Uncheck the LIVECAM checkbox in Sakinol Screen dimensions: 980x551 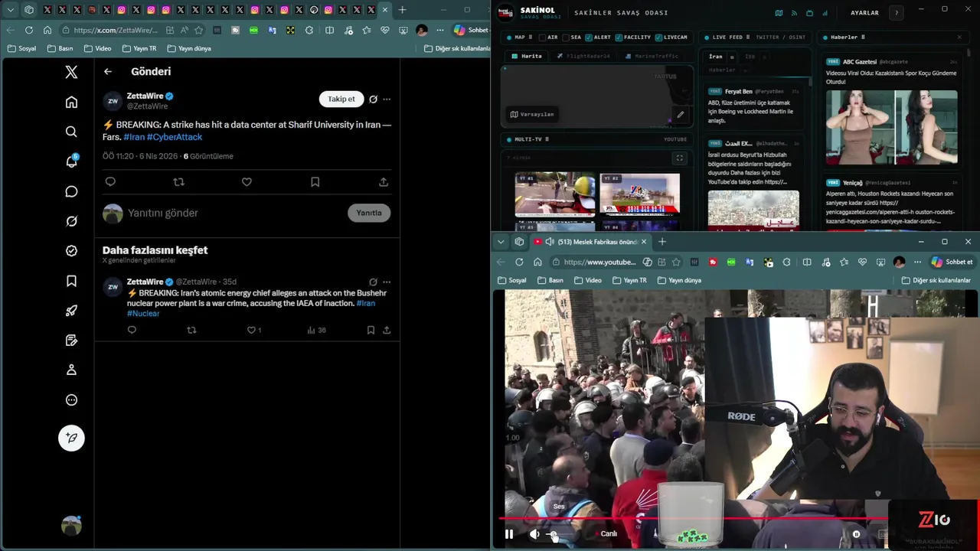click(658, 37)
